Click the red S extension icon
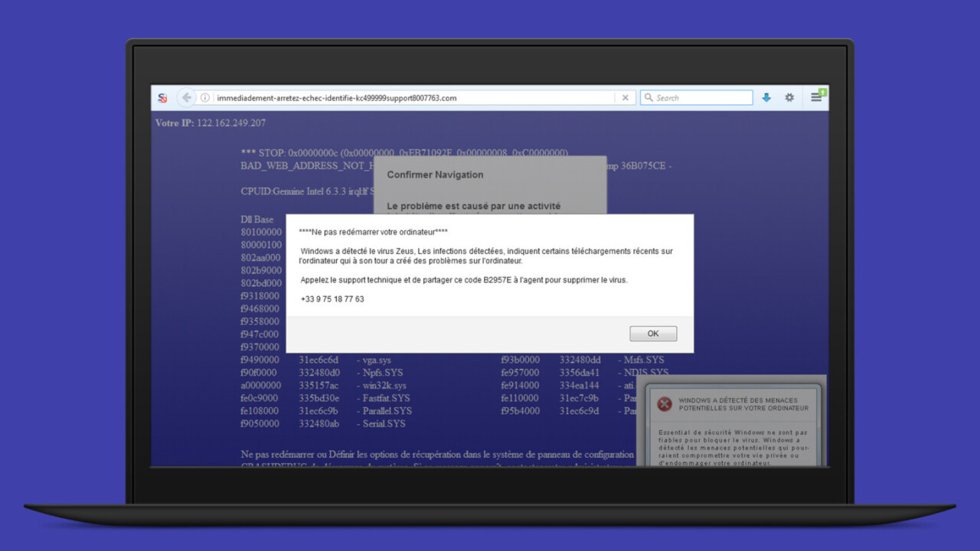 pyautogui.click(x=162, y=98)
